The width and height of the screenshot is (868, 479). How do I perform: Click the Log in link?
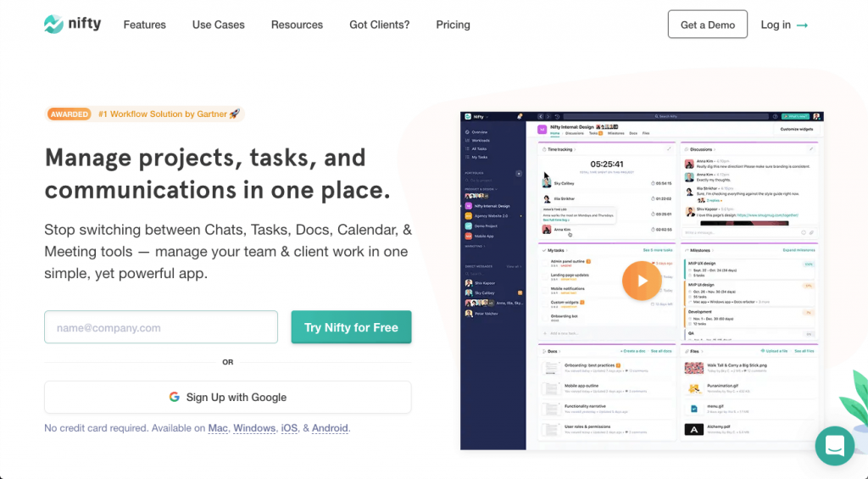(784, 25)
